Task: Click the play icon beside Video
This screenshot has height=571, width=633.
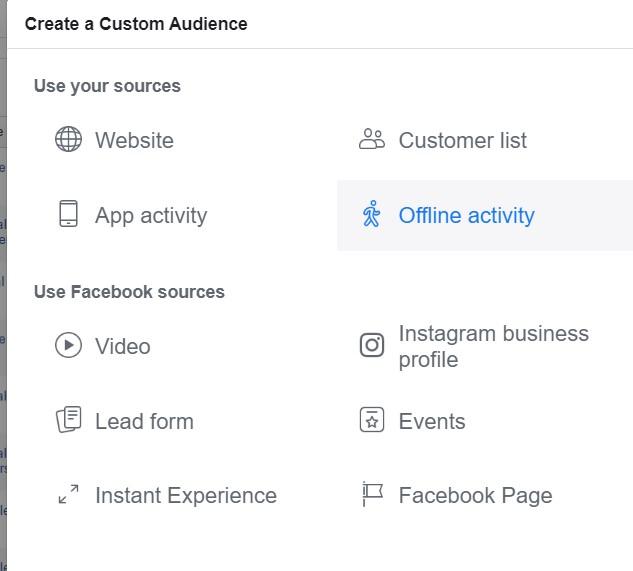Action: [x=68, y=345]
